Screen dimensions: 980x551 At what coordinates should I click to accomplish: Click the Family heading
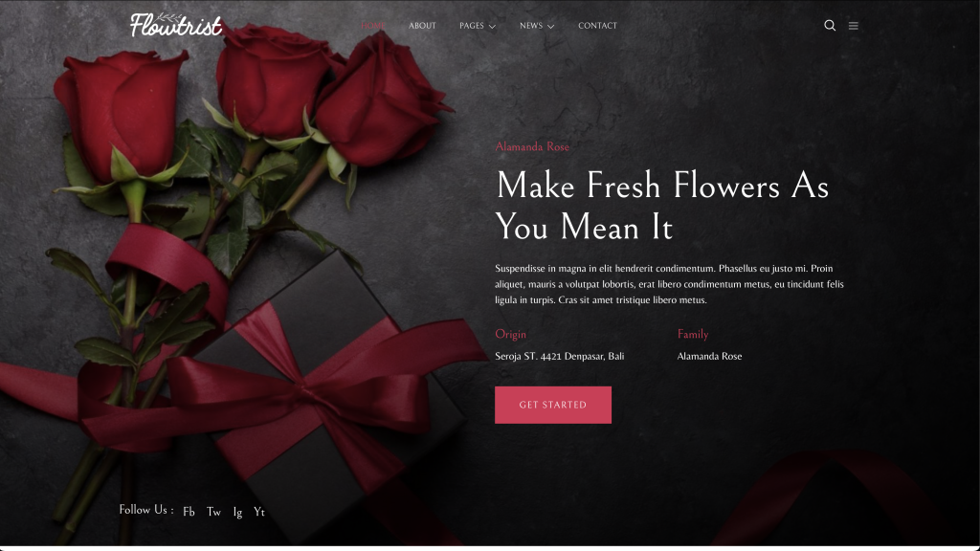(x=693, y=334)
